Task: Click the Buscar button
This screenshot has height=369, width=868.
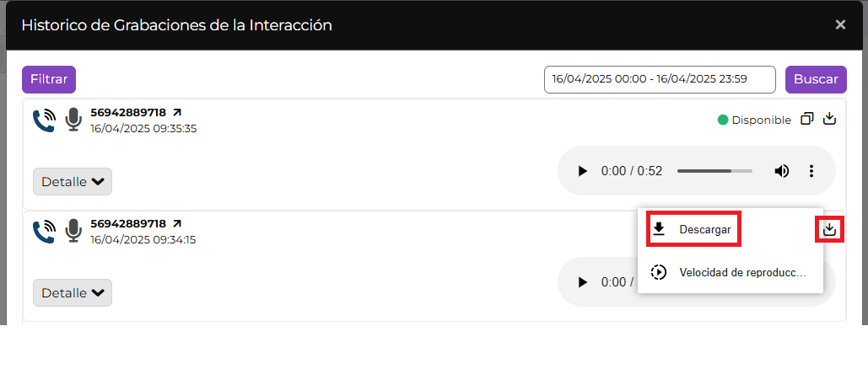Action: [x=816, y=79]
